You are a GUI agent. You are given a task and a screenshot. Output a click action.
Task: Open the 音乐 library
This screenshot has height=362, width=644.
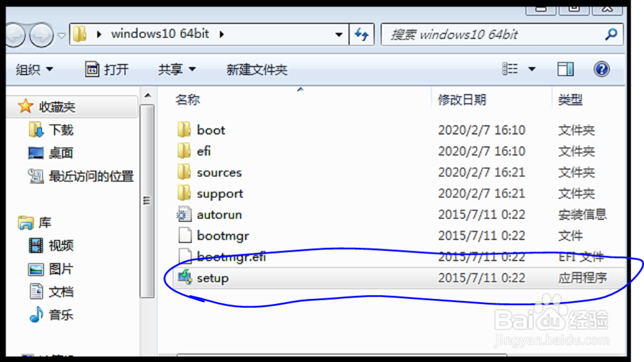pos(61,315)
